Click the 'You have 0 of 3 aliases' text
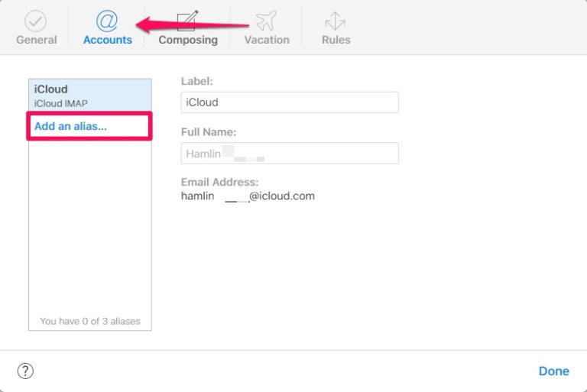Screen dimensions: 587x392 (89, 321)
